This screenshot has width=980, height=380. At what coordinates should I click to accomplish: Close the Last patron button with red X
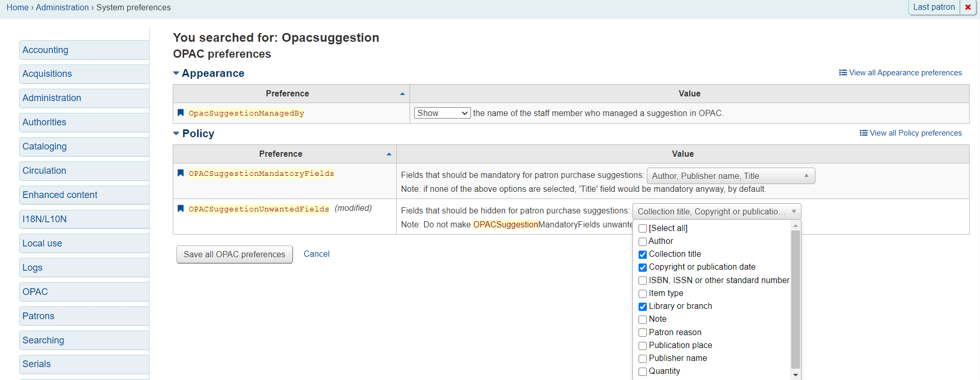point(968,7)
